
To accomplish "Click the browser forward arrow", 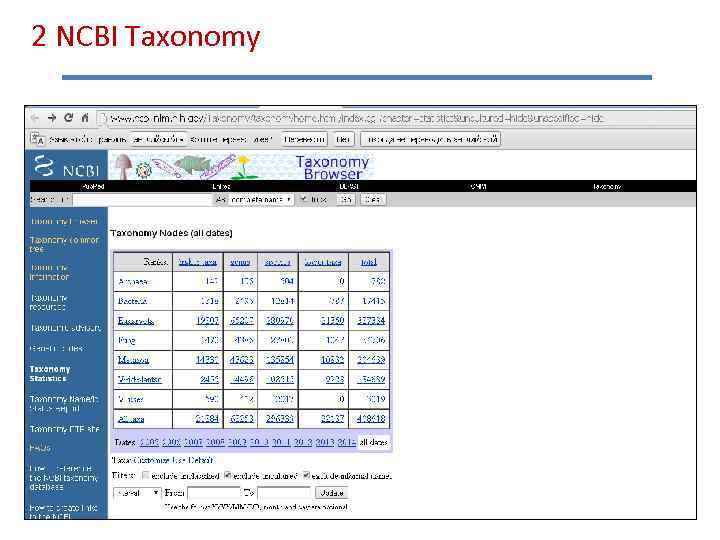I will (x=52, y=118).
